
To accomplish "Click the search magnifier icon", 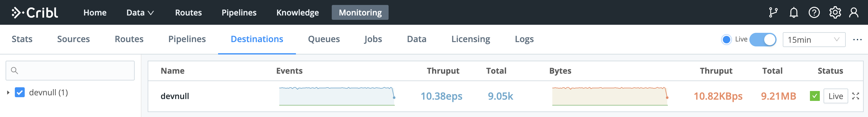I will 14,71.
